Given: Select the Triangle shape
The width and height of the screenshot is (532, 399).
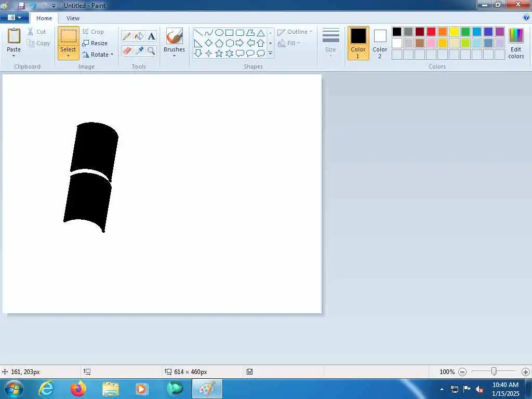Looking at the screenshot, I should [x=261, y=33].
